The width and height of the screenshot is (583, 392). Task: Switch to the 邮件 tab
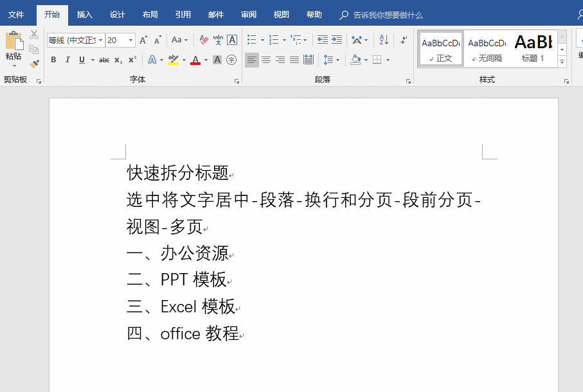tap(215, 15)
